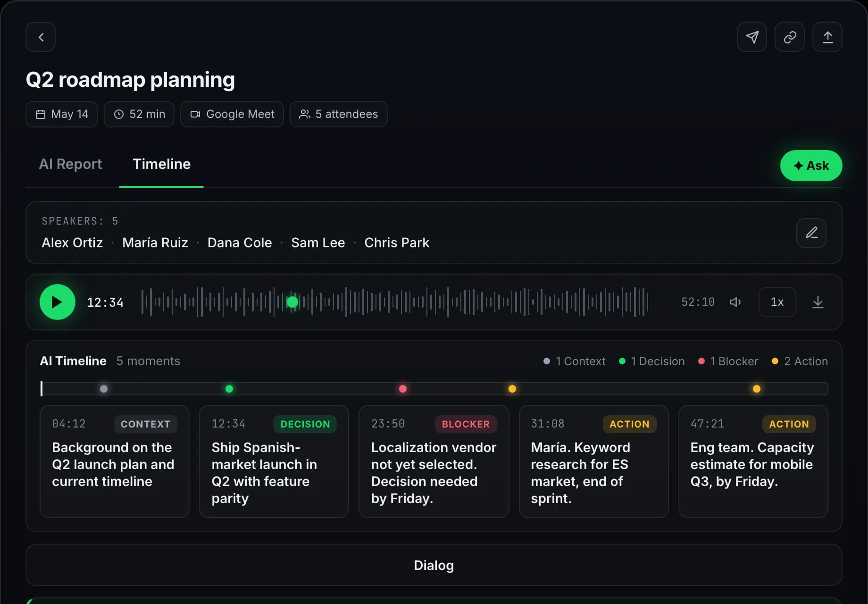Click the 52 min duration chip
The width and height of the screenshot is (868, 604).
pos(139,114)
